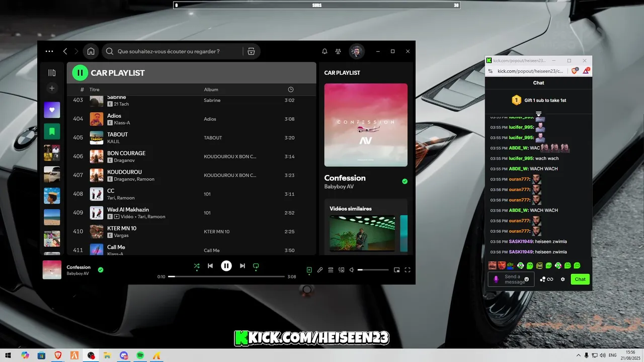
Task: Sort the track list by duration clock icon
Action: click(291, 89)
